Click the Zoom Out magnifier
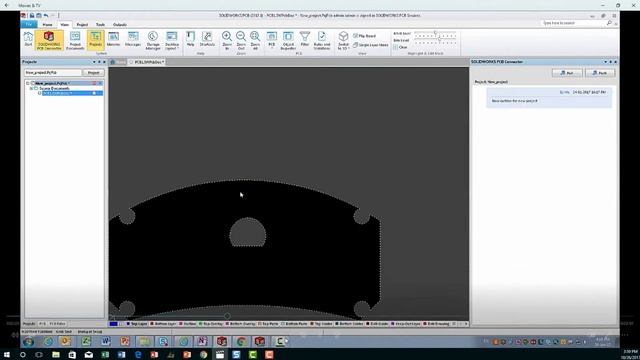Viewport: 640px width, 360px height. click(241, 40)
